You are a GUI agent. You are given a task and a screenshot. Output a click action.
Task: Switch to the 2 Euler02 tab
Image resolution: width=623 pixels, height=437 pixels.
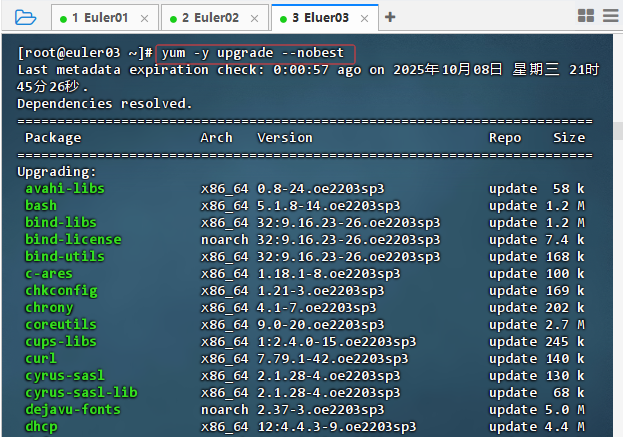click(x=215, y=17)
